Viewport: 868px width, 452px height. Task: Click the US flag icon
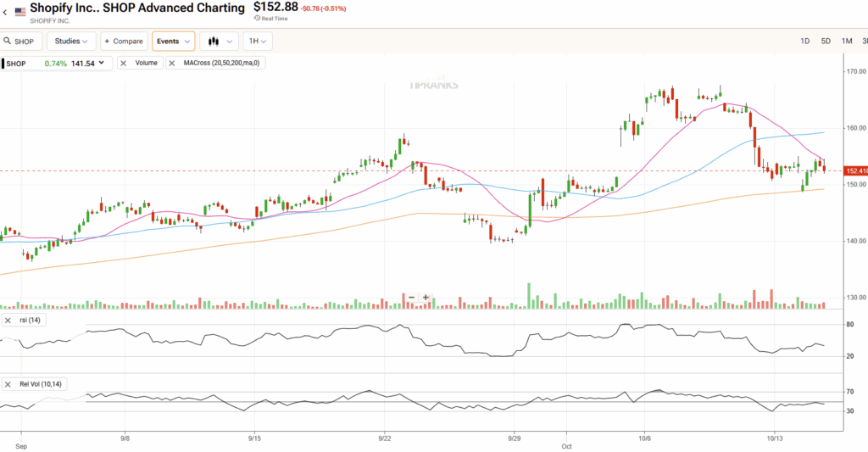[x=20, y=12]
